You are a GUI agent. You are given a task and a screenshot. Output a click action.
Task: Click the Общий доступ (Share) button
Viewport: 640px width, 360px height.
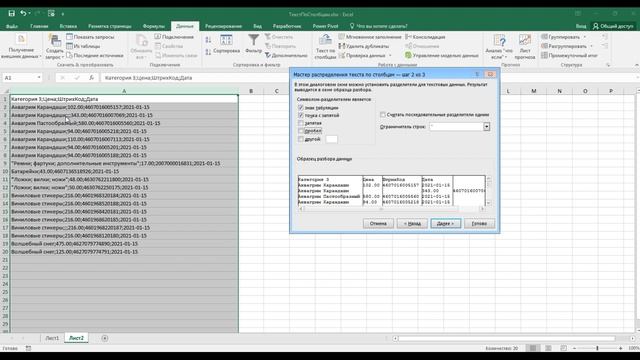tap(613, 26)
